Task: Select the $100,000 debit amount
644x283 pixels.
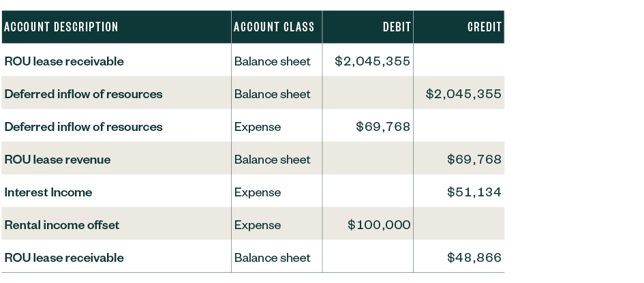Action: pos(379,225)
